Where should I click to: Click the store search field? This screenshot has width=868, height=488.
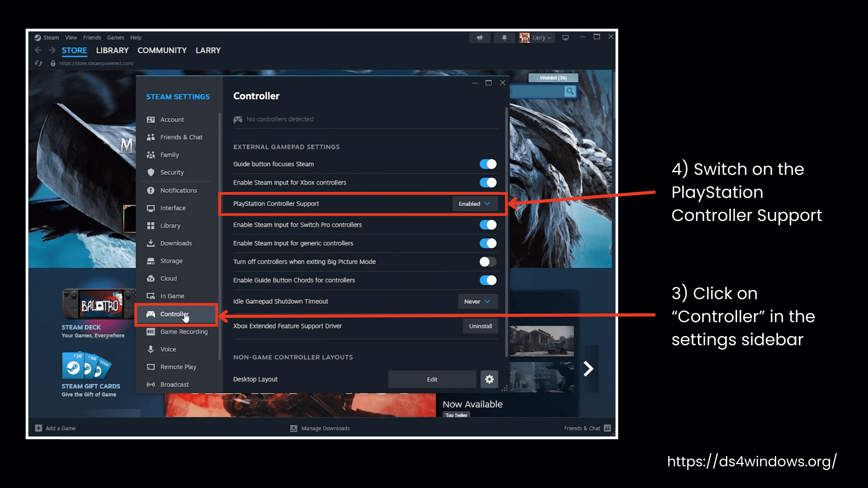(538, 91)
